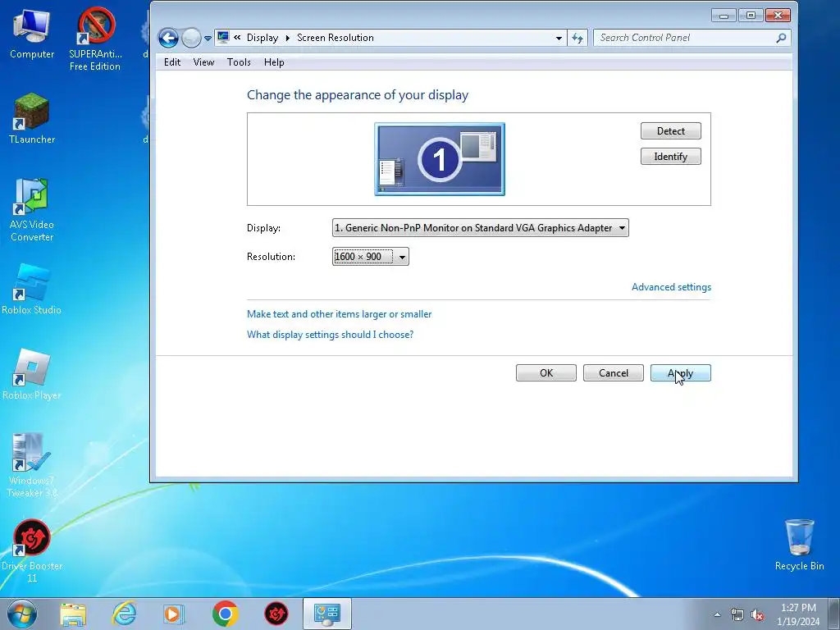Select the SUPERAntiSpyware Free Edition icon

[x=95, y=39]
